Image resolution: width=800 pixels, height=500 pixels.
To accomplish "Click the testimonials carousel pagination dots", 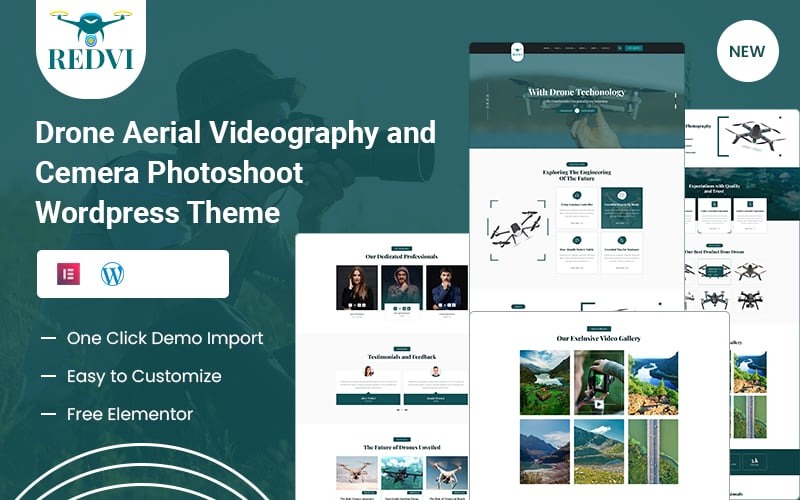I will coord(401,410).
